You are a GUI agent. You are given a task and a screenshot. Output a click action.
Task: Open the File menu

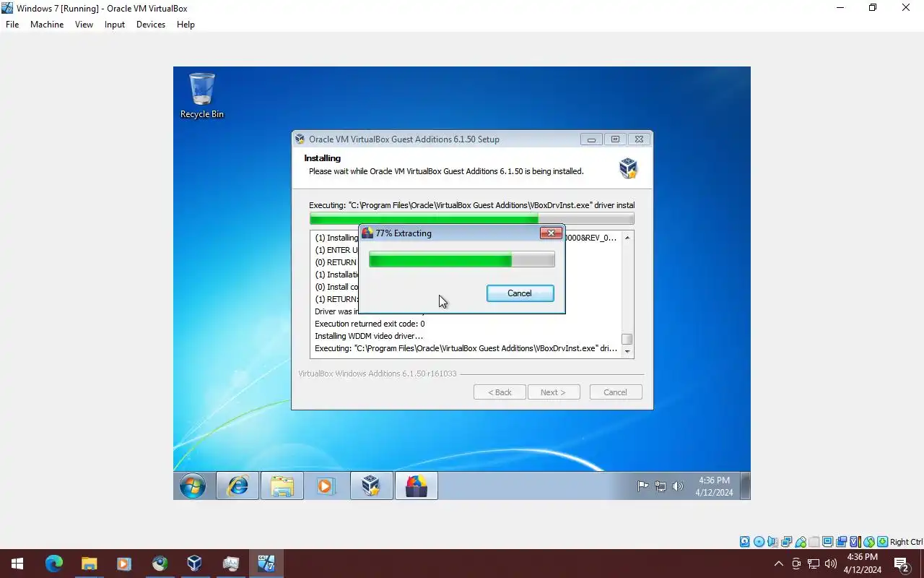pyautogui.click(x=12, y=25)
